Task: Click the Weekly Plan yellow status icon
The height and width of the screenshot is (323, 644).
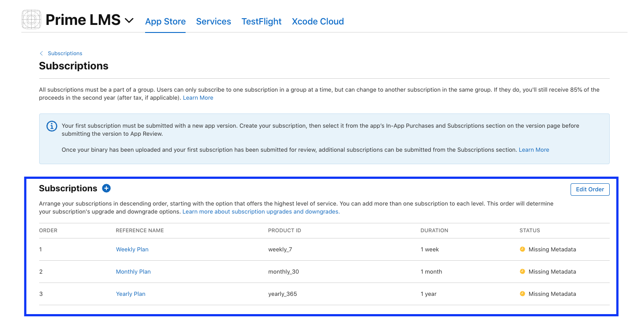Action: [x=522, y=249]
